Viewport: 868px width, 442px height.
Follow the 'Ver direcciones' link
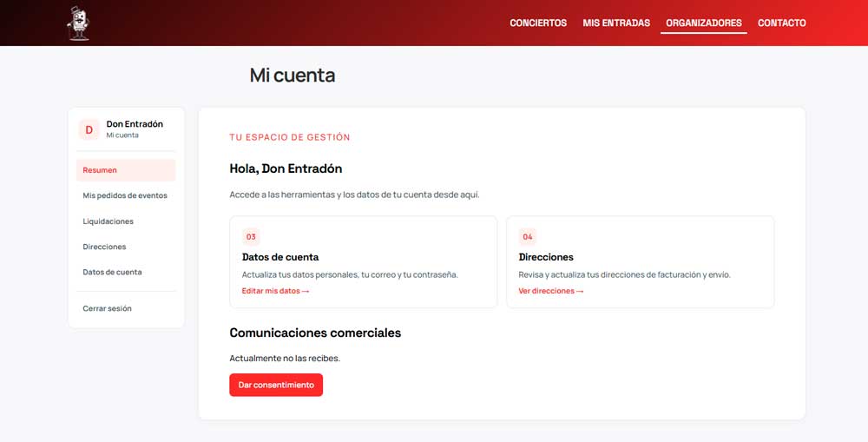coord(551,291)
